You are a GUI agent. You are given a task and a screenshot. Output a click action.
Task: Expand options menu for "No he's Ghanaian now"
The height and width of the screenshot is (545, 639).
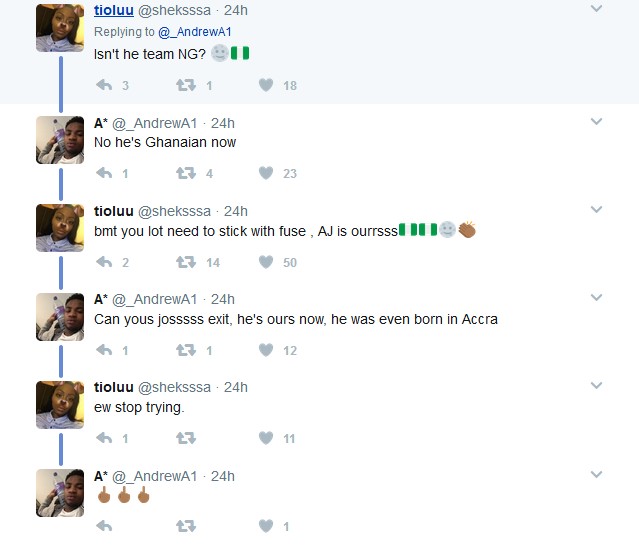[597, 122]
